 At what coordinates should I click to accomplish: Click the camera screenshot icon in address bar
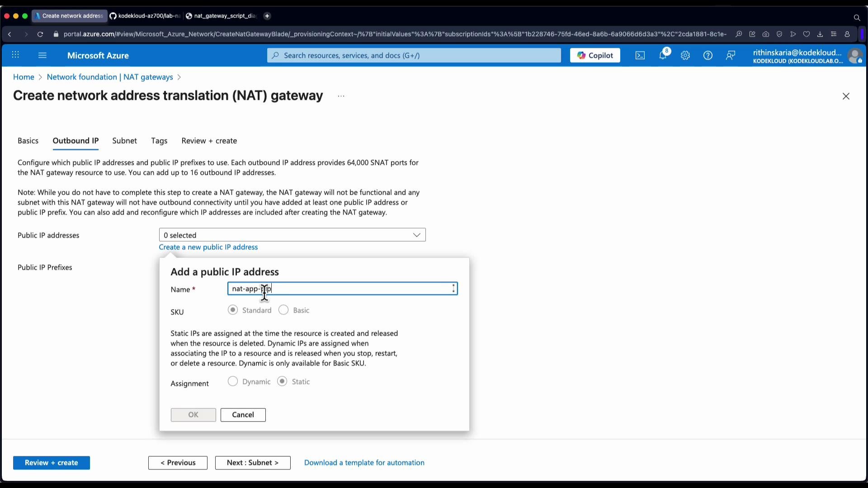(x=766, y=34)
